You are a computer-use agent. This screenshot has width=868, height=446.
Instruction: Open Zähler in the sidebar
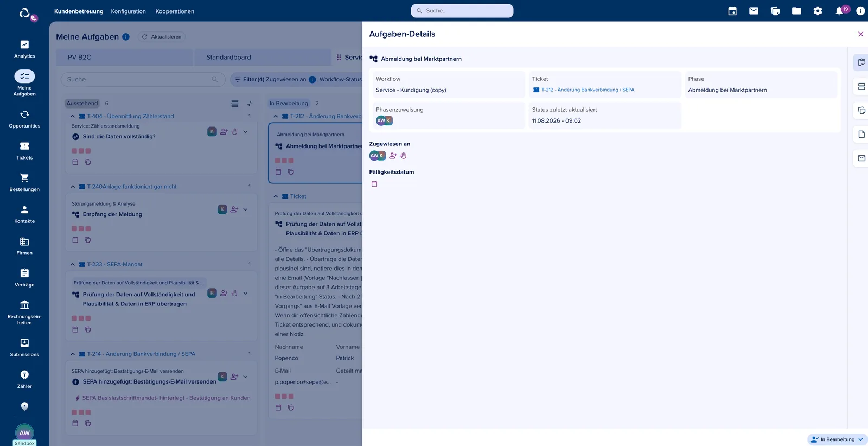coord(24,379)
